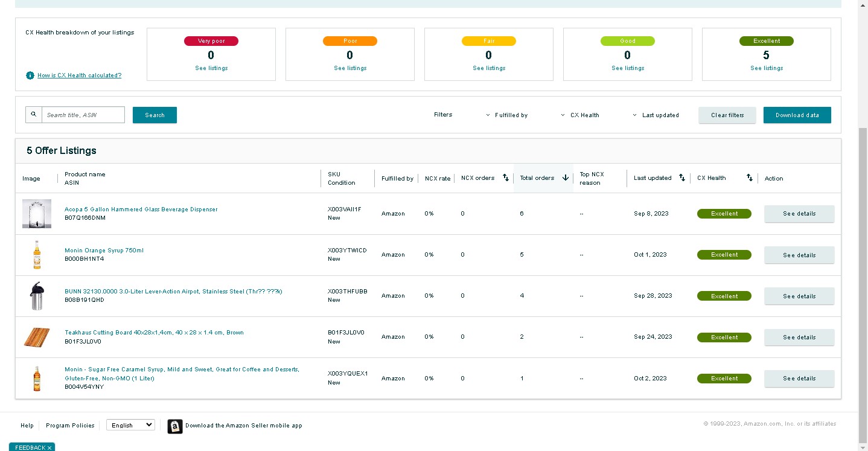
Task: Sort by NCX orders arrows icon
Action: tap(506, 178)
